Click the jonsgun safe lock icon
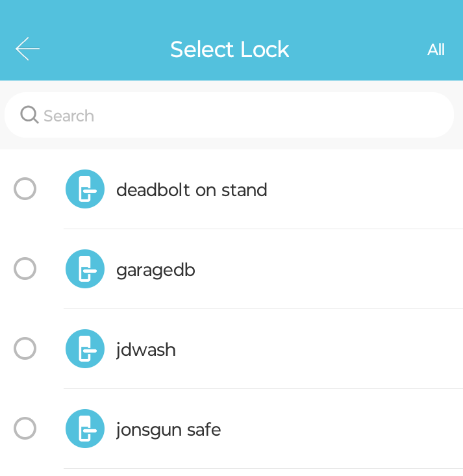The image size is (463, 476). tap(85, 429)
